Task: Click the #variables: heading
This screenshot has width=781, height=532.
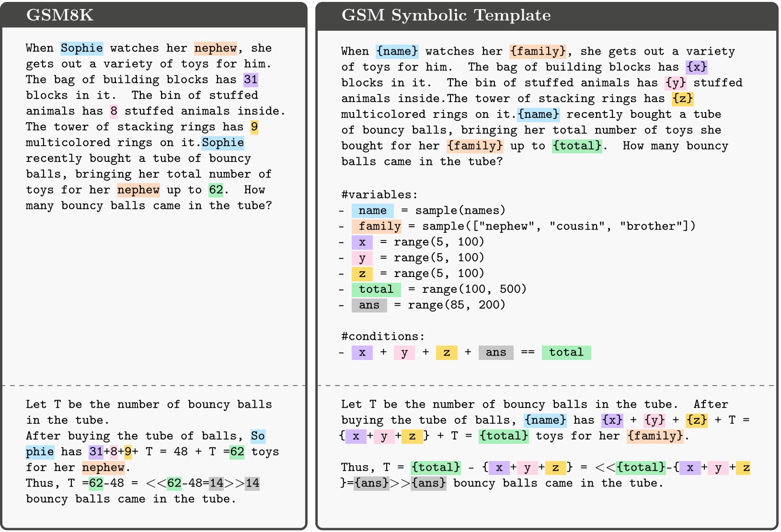Action: click(379, 195)
